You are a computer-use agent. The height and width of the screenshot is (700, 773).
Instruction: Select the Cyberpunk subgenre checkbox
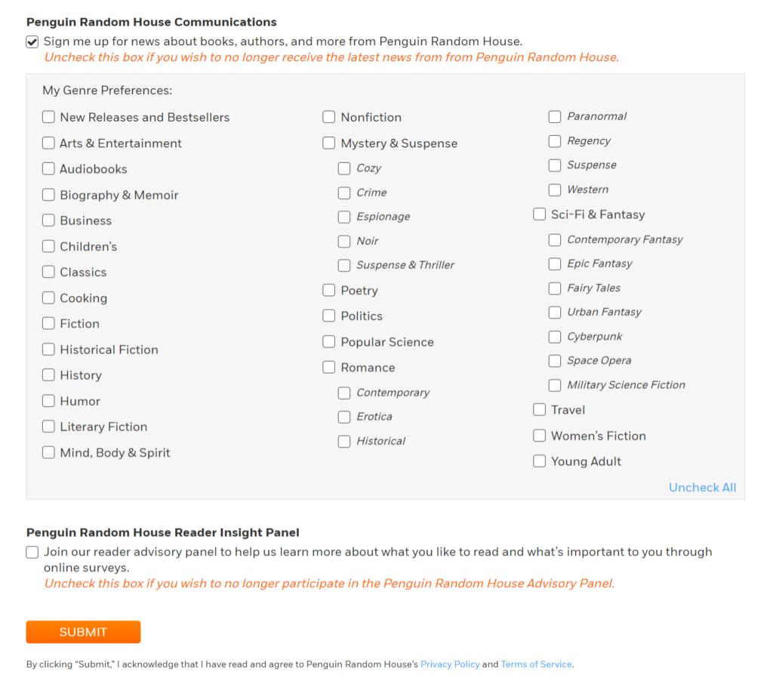555,337
